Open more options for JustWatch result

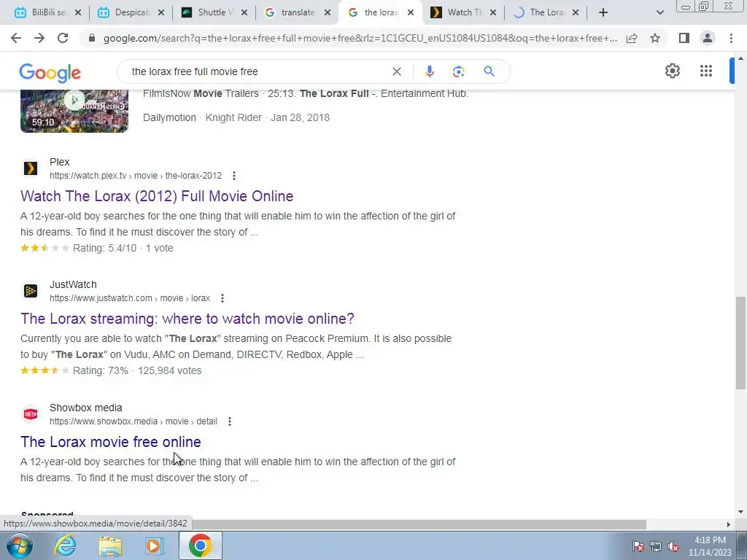point(222,298)
